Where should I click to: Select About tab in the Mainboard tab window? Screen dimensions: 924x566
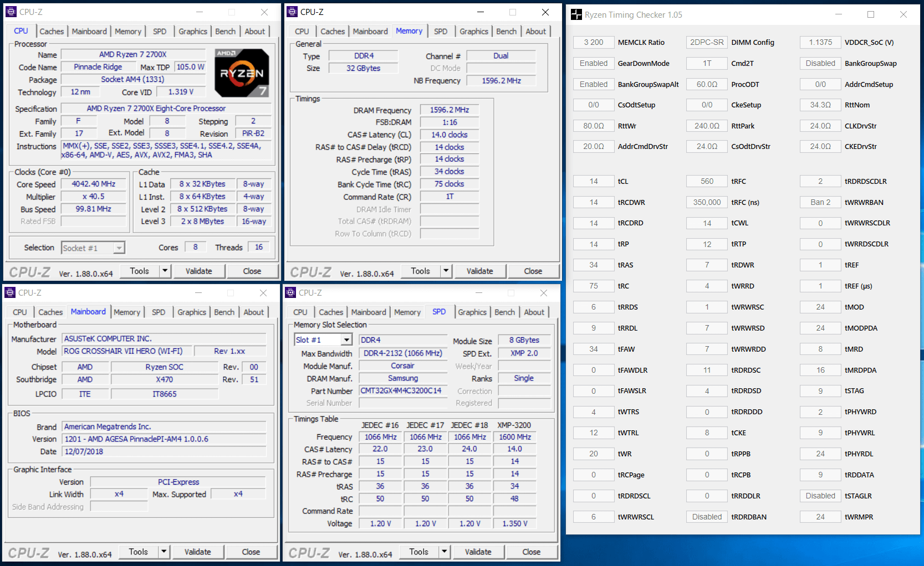pos(254,312)
